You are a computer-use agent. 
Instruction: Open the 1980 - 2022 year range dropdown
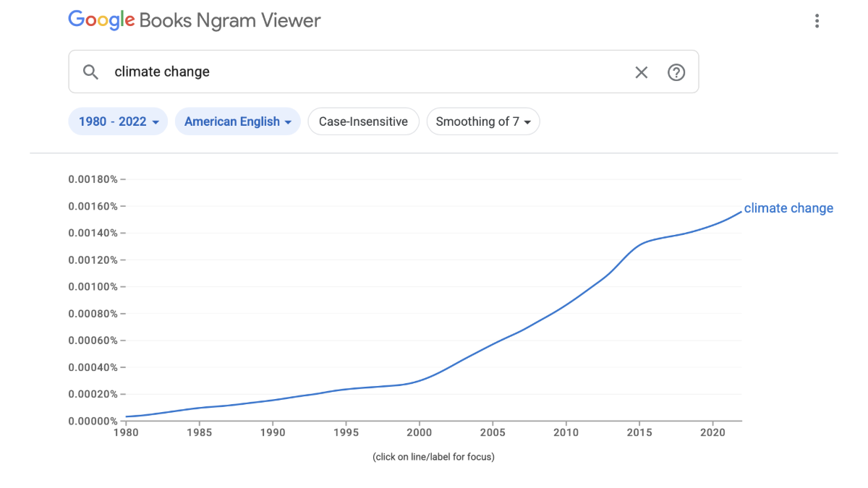(118, 121)
